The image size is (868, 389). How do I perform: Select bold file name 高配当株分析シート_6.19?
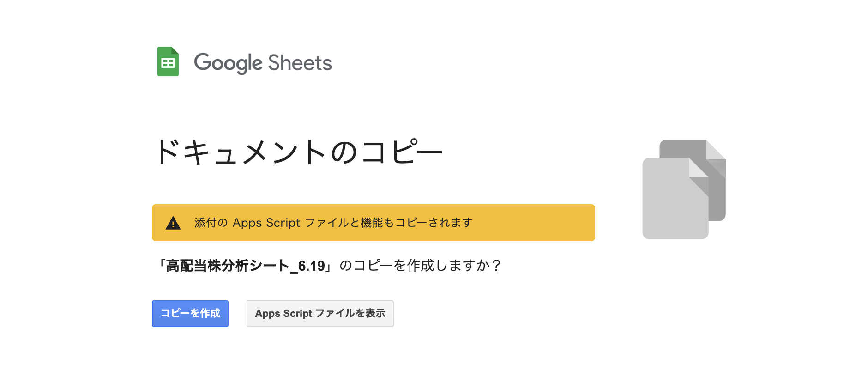[x=246, y=266]
